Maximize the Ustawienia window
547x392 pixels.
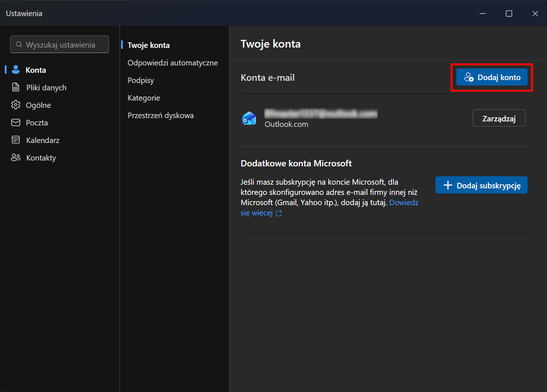pyautogui.click(x=509, y=14)
